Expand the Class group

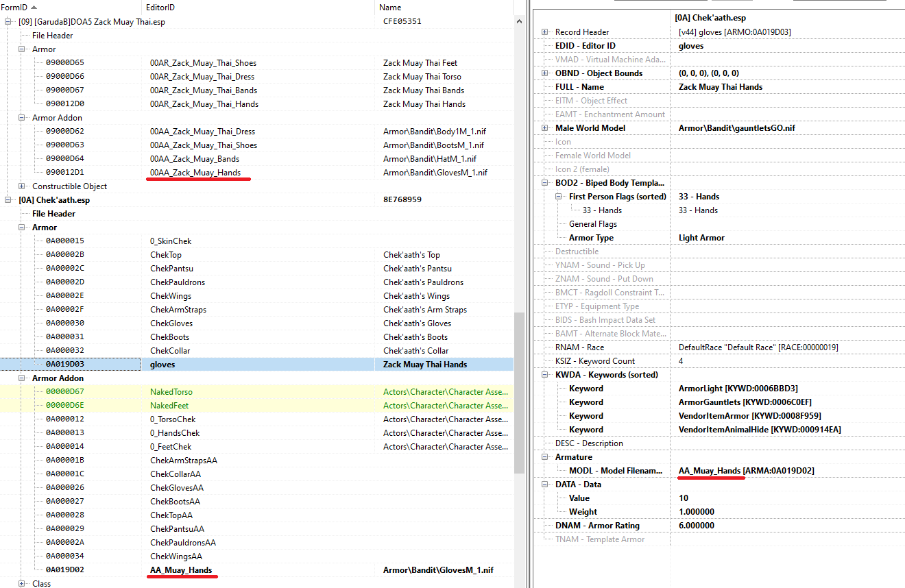point(22,584)
